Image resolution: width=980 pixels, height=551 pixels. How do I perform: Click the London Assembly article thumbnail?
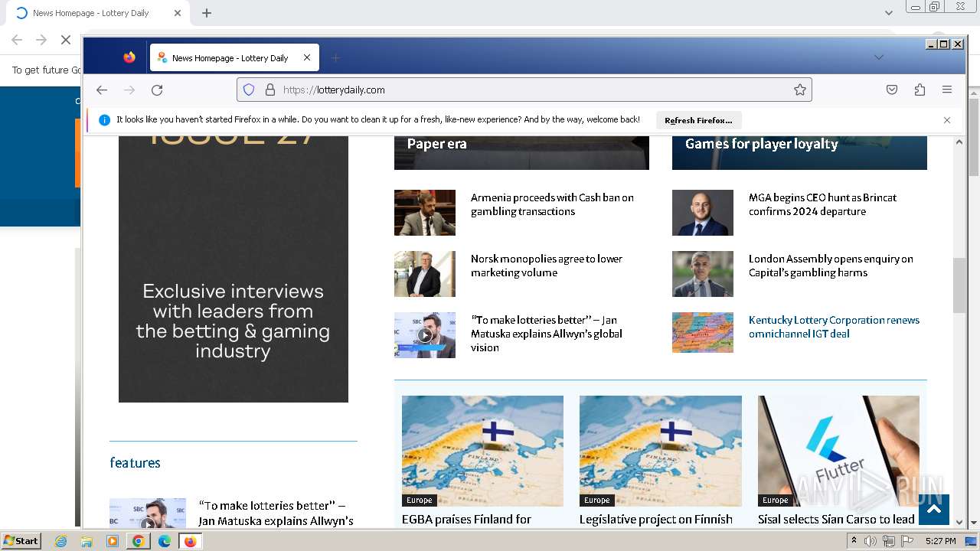pyautogui.click(x=703, y=274)
